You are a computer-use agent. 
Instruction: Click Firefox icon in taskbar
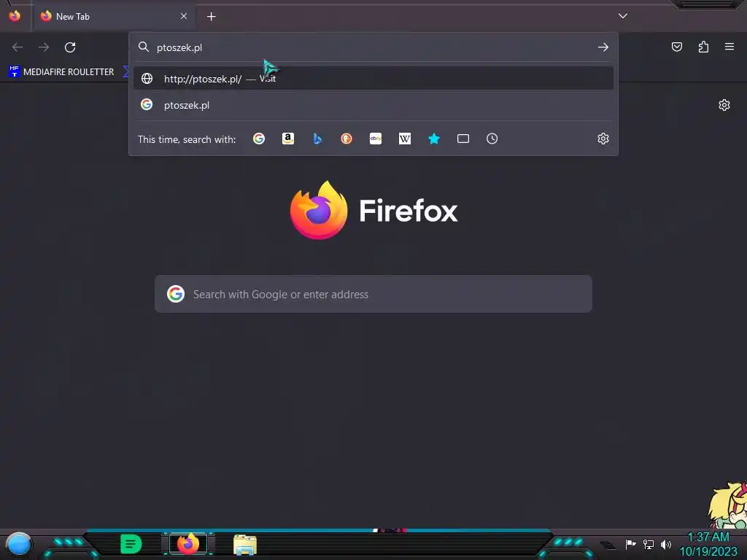click(188, 544)
